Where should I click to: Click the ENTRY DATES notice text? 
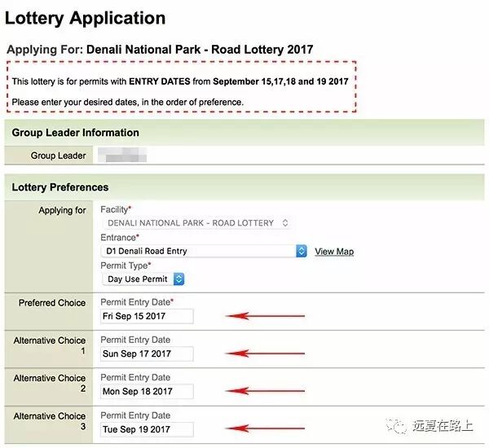click(180, 81)
